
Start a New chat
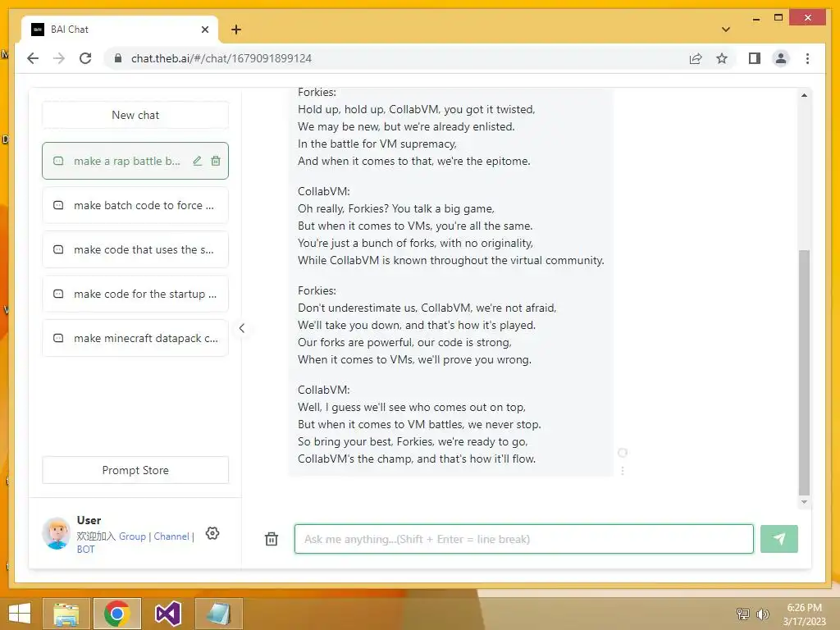tap(135, 115)
